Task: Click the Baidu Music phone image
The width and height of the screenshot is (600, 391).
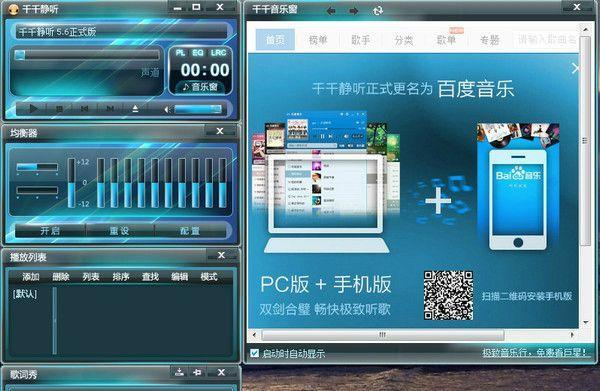Action: (x=518, y=187)
